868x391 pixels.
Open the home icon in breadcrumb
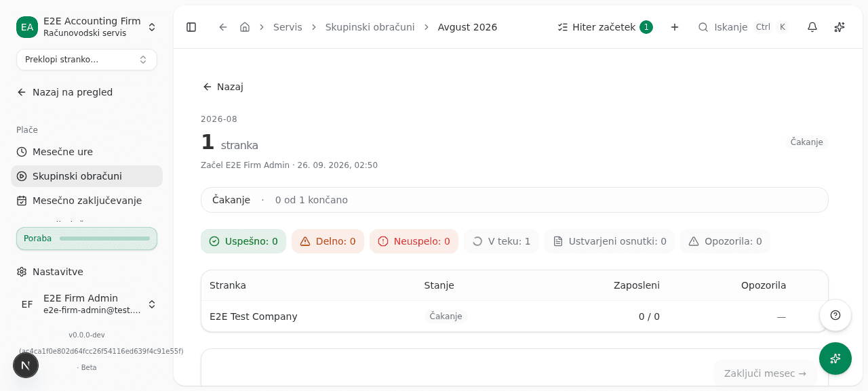point(245,27)
